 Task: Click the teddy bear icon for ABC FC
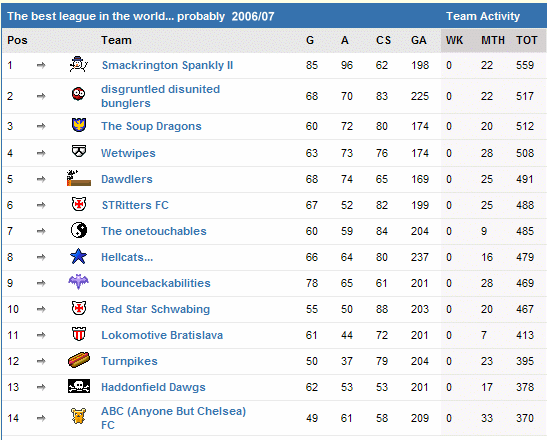coord(78,416)
